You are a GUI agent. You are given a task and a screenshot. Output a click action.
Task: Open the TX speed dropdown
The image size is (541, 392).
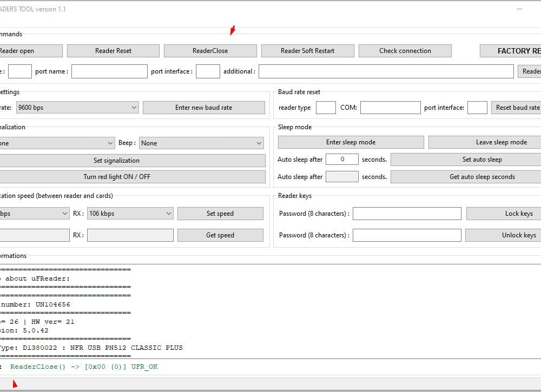coord(34,214)
